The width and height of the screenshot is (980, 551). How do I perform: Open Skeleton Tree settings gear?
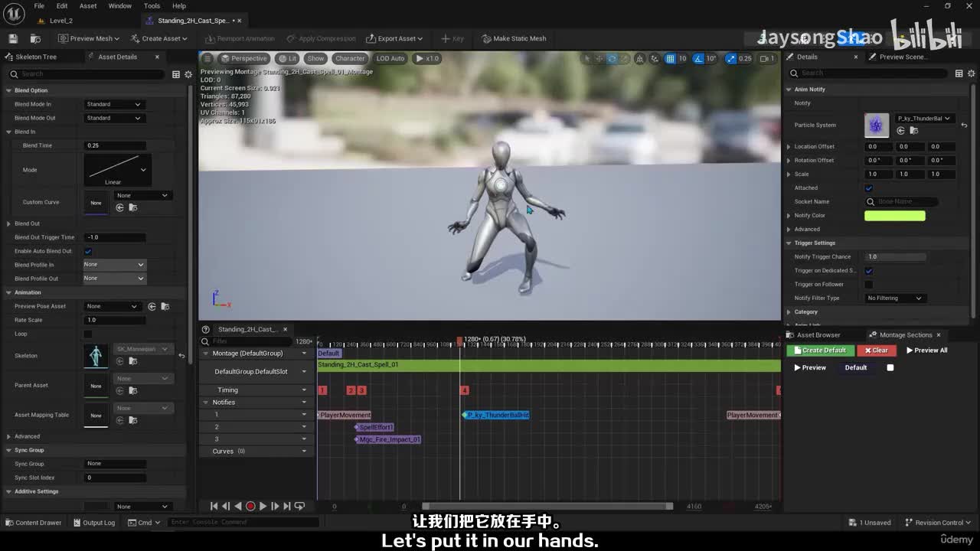(x=188, y=74)
